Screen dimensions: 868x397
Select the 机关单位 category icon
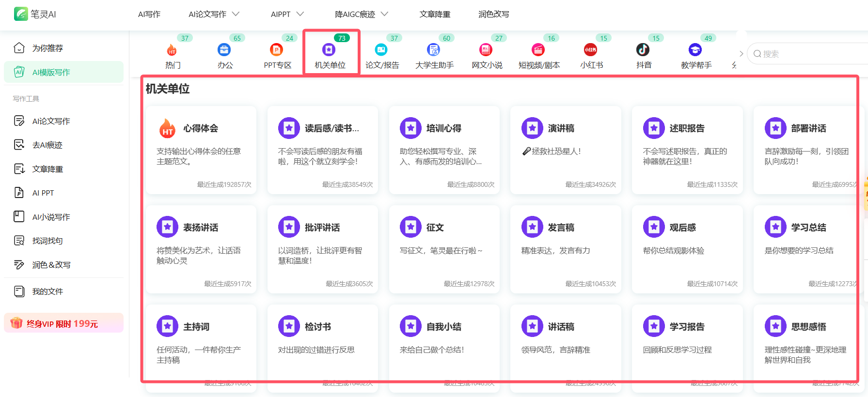coord(329,50)
